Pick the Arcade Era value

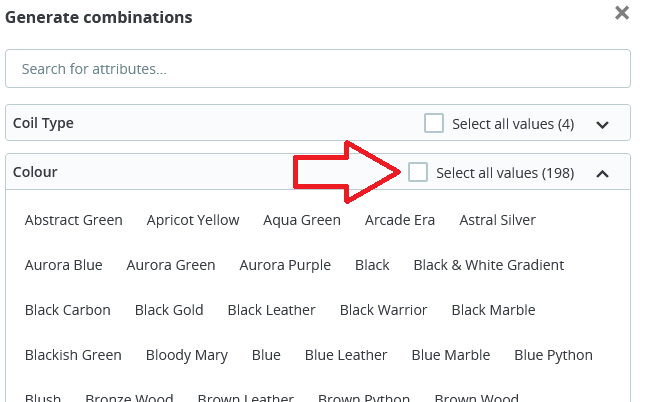400,220
